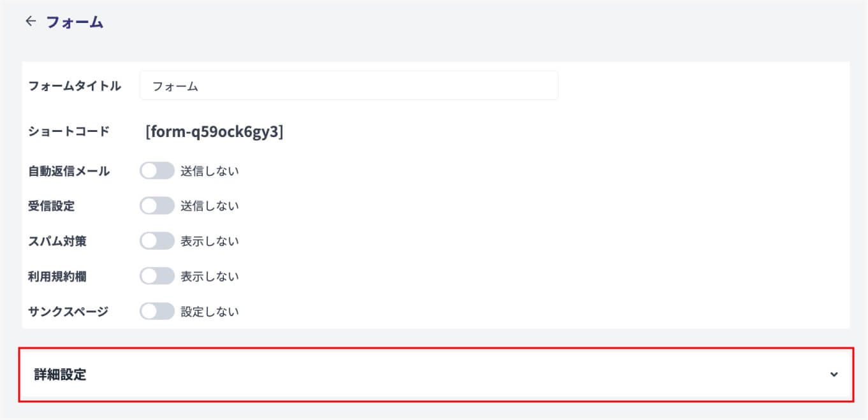Click the 設定しない text beside サンクスページ

click(x=209, y=312)
